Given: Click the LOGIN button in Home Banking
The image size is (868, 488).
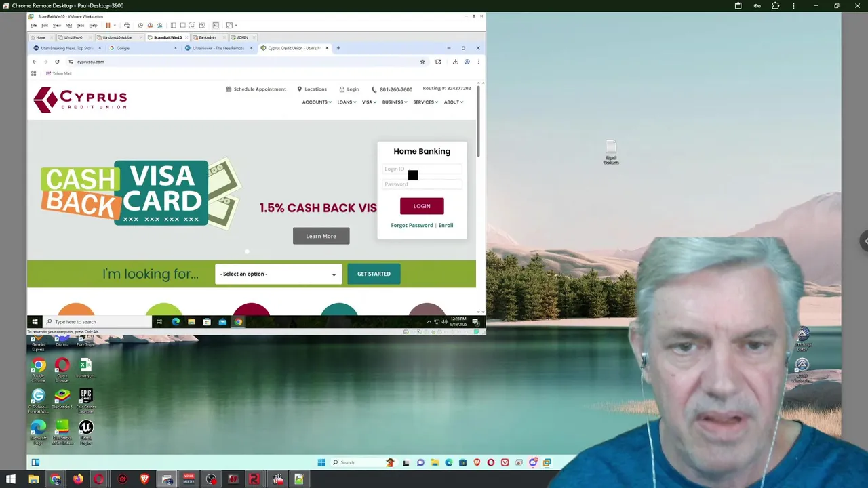Looking at the screenshot, I should (x=422, y=206).
